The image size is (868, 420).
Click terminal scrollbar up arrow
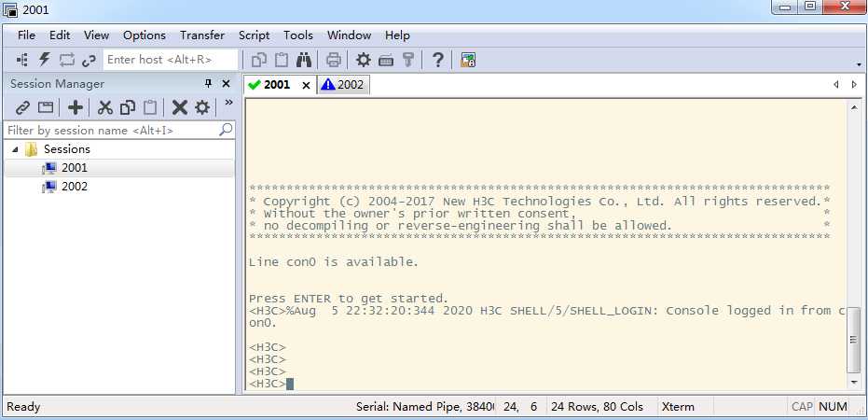[x=853, y=107]
